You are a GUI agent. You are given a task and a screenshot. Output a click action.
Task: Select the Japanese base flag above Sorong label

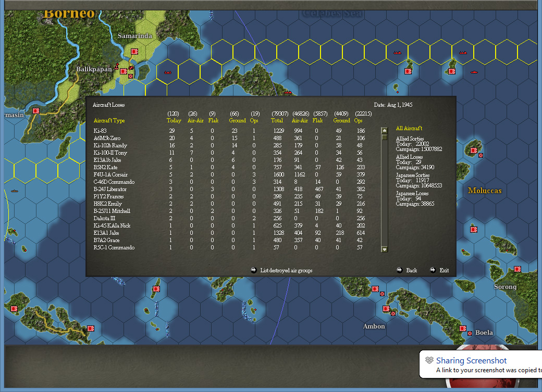[518, 269]
